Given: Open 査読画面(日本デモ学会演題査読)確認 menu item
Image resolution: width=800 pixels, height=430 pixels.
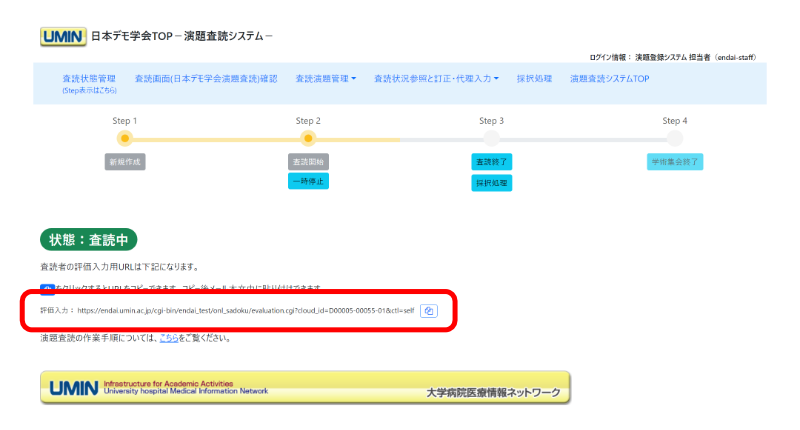Looking at the screenshot, I should click(x=206, y=78).
